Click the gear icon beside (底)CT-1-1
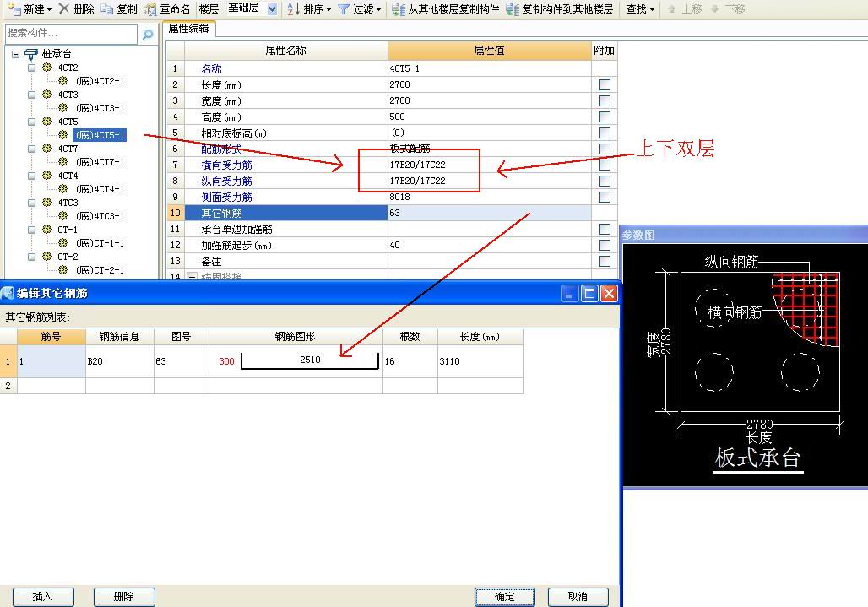868x607 pixels. [63, 243]
